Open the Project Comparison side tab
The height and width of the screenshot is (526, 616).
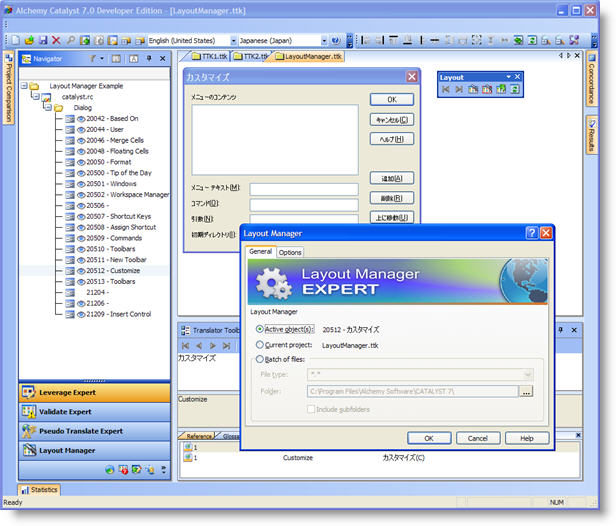point(8,88)
